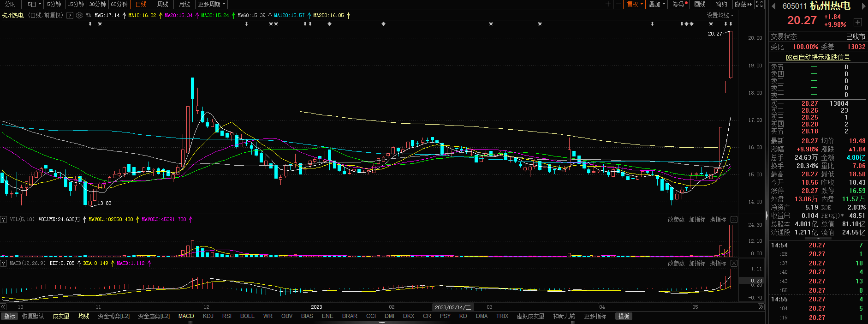This screenshot has width=868, height=324.
Task: Toggle the 筹码 chip distribution panel
Action: pos(679,4)
